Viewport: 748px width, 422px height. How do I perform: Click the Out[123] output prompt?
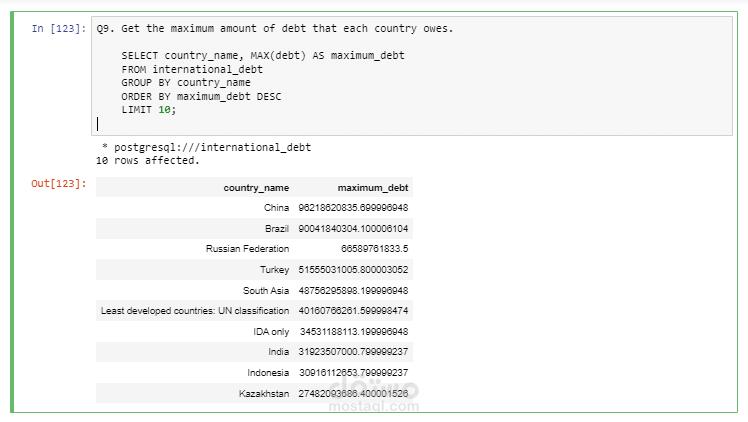click(58, 184)
